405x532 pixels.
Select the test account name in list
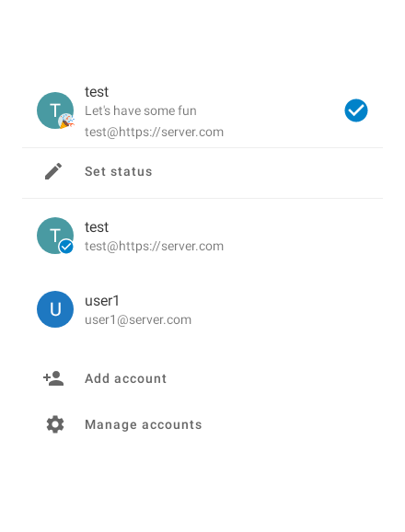pyautogui.click(x=97, y=227)
